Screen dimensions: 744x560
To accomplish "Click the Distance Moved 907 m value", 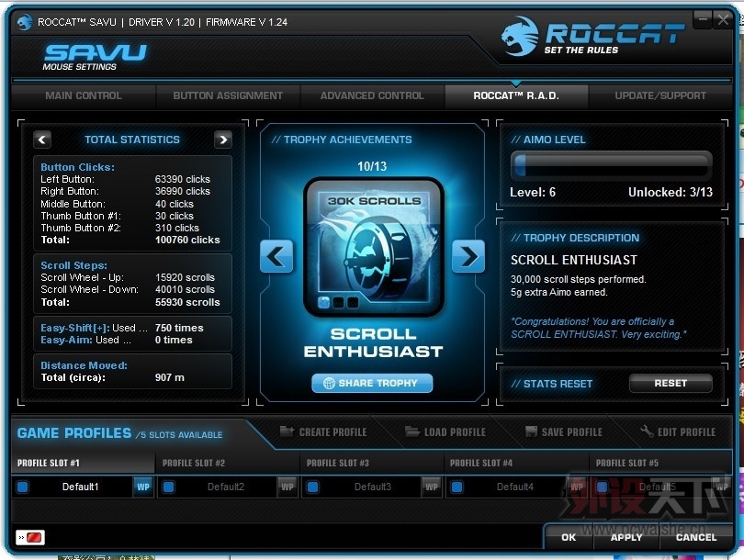I will 169,377.
